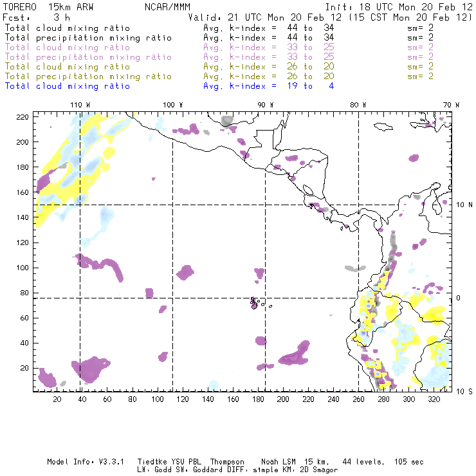Click x-axis tick label "240"
This screenshot has height=476, width=476.
(333, 399)
